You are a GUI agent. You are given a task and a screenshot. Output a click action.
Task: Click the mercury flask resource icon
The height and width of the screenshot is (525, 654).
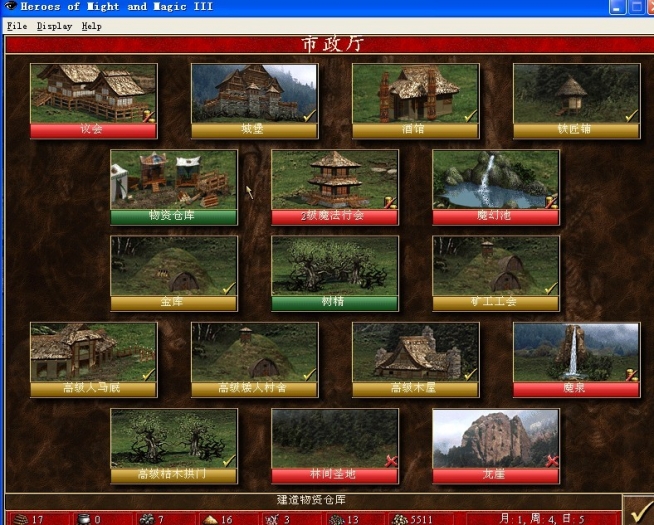click(x=84, y=519)
